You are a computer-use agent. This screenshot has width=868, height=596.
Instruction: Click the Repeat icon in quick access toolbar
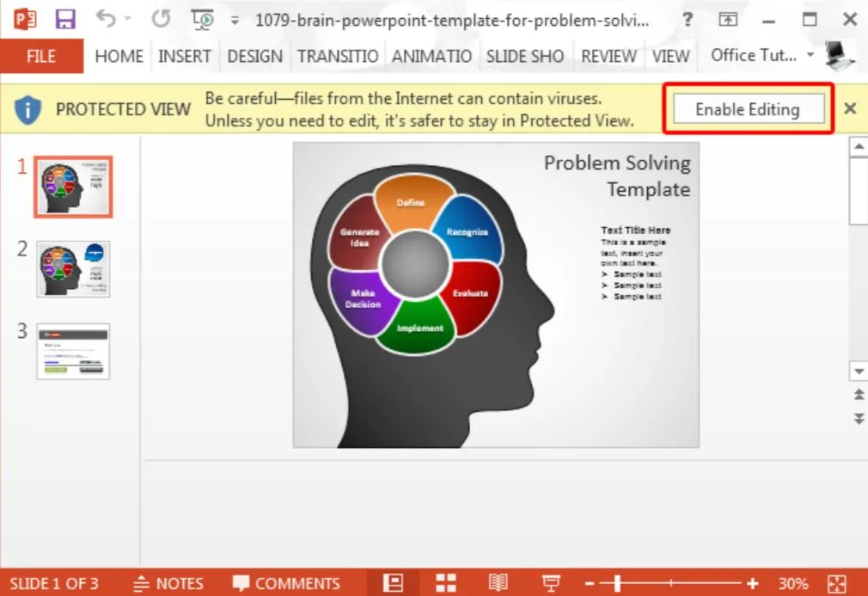point(161,19)
